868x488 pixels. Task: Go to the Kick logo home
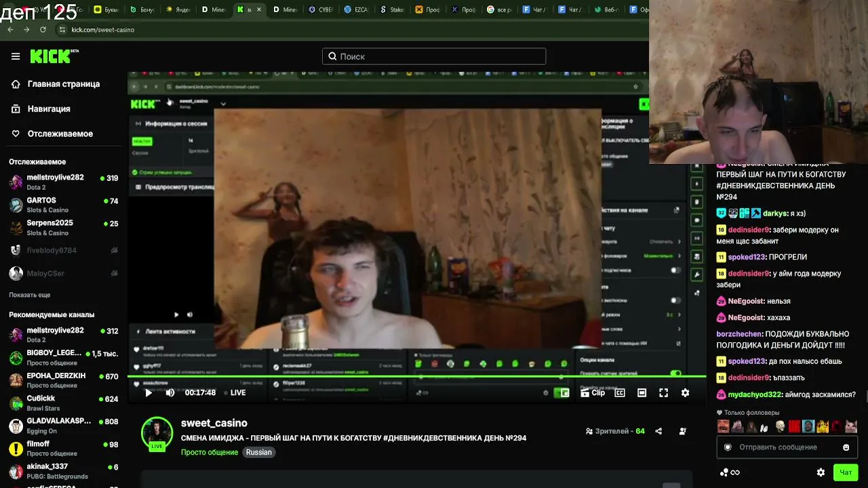(x=54, y=56)
